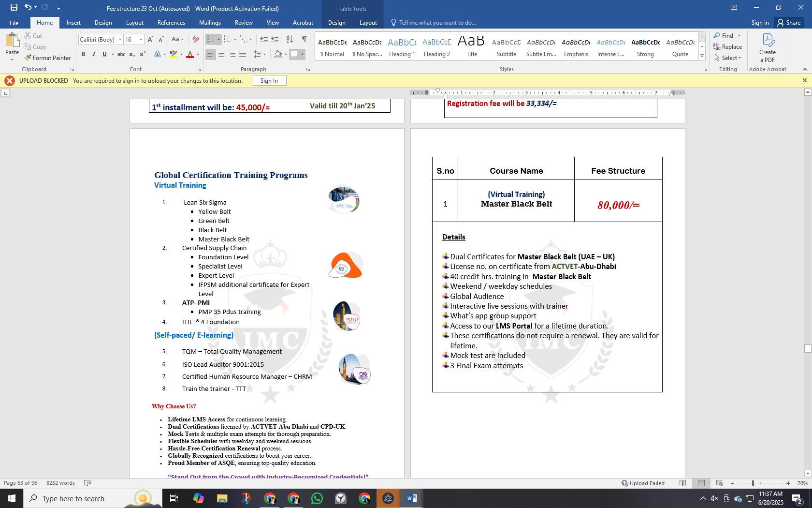The width and height of the screenshot is (812, 508).
Task: Expand the bullets library dropdown arrow
Action: tap(218, 39)
